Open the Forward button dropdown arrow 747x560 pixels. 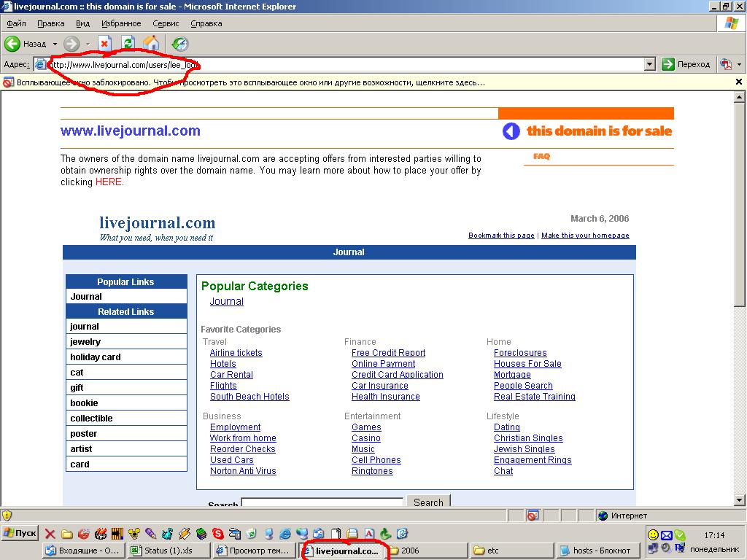point(88,44)
